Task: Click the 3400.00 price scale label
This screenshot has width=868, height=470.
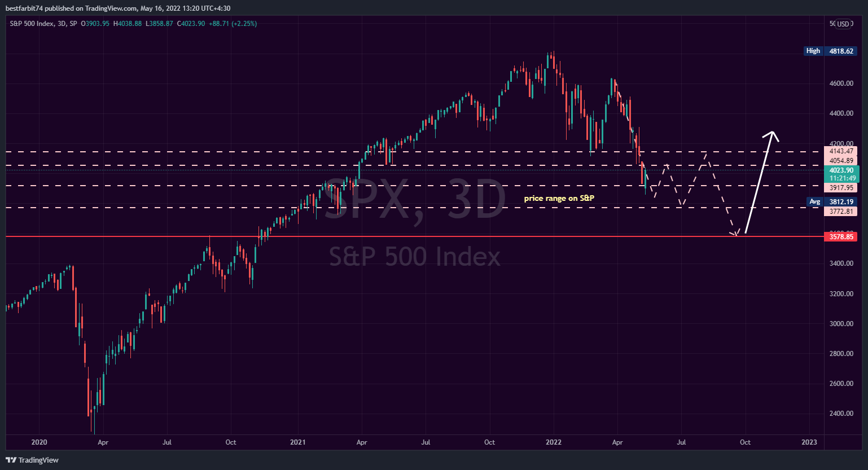Action: click(x=841, y=263)
